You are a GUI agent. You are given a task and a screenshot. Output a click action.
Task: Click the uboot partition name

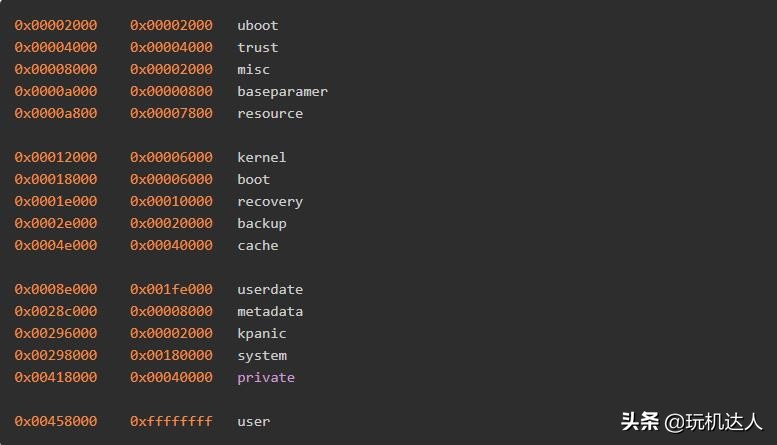pyautogui.click(x=258, y=25)
